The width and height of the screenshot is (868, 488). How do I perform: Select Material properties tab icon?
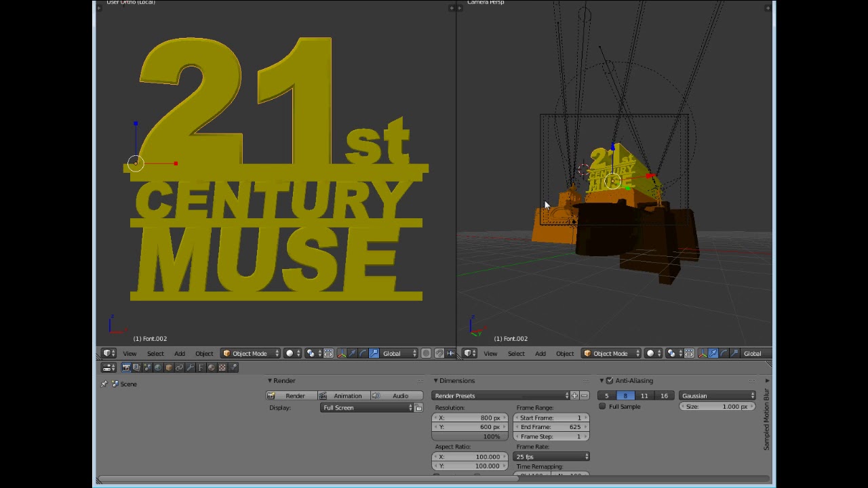pos(212,367)
